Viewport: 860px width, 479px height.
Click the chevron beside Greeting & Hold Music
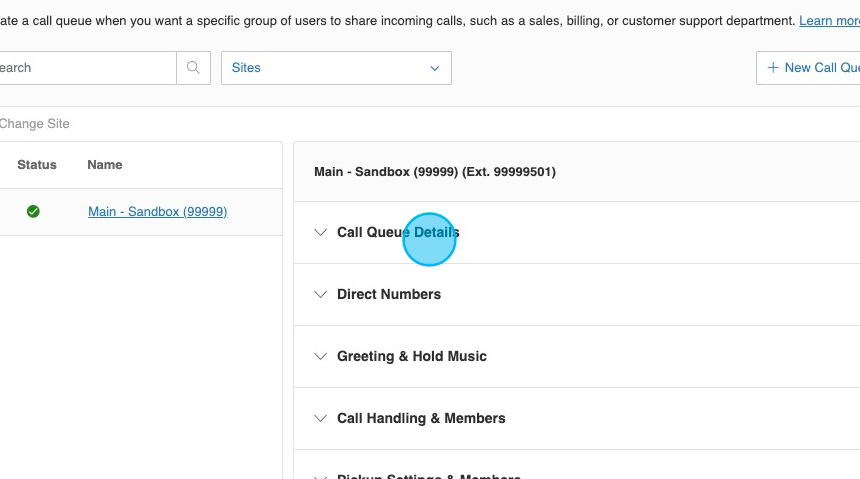pos(320,357)
